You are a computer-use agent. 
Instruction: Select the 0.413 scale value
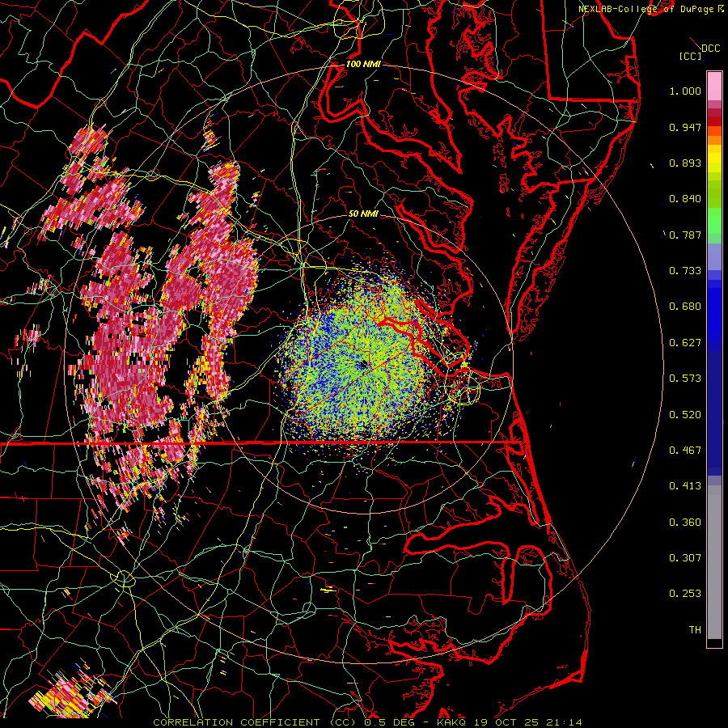685,486
